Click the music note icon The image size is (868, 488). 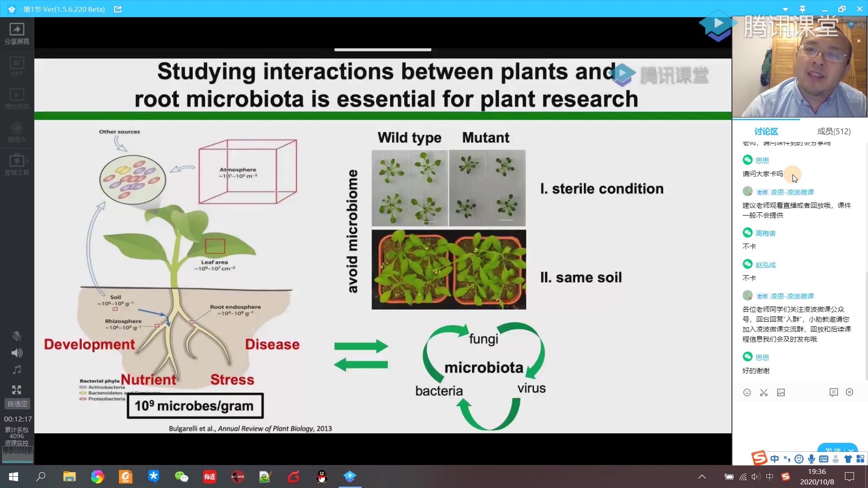point(17,370)
